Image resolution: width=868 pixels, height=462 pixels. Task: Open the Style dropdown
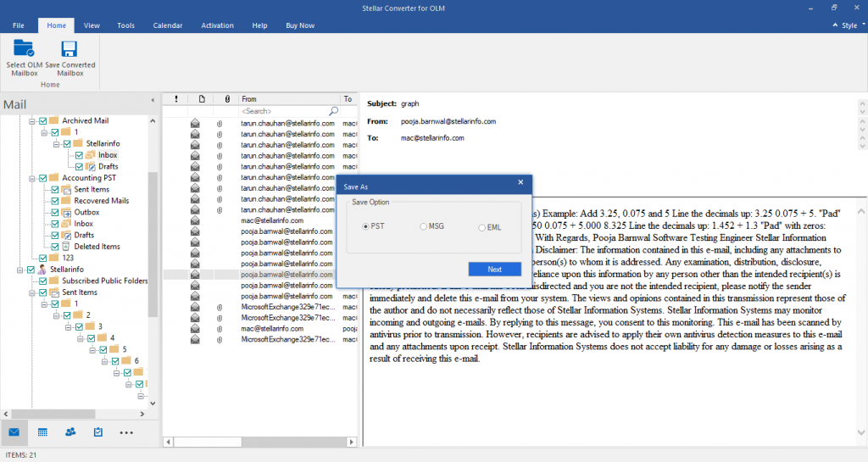point(849,25)
